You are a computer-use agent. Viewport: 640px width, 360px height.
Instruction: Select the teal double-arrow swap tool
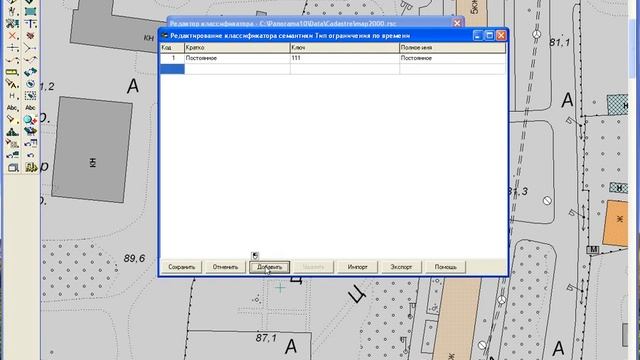(30, 72)
